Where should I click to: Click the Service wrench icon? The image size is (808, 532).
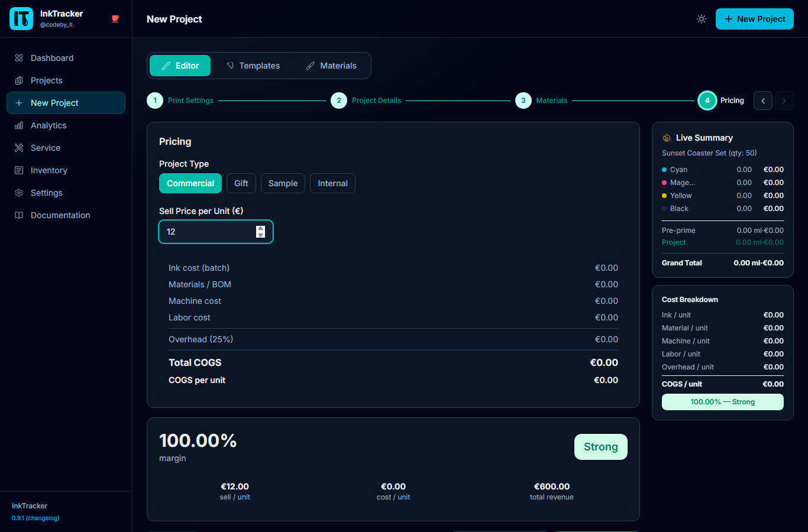(x=19, y=148)
